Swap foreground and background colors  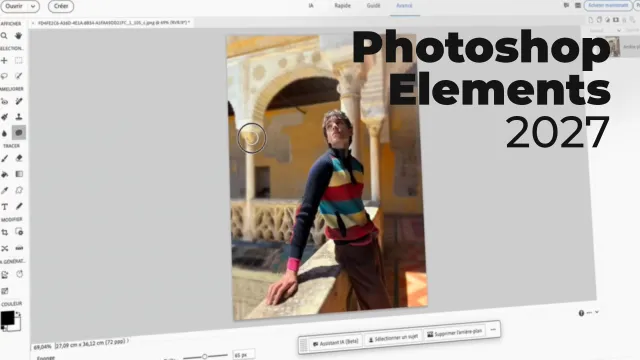pyautogui.click(x=18, y=314)
